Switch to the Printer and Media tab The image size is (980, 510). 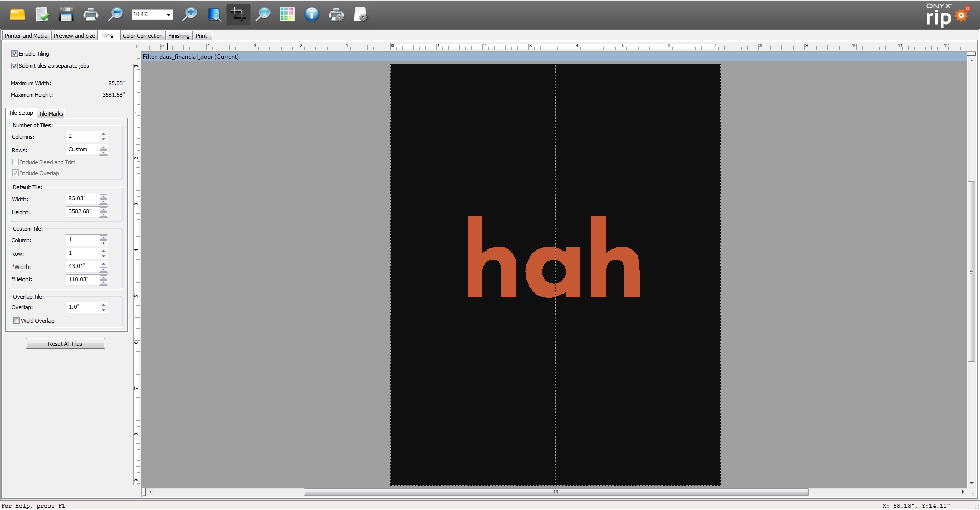pyautogui.click(x=26, y=36)
